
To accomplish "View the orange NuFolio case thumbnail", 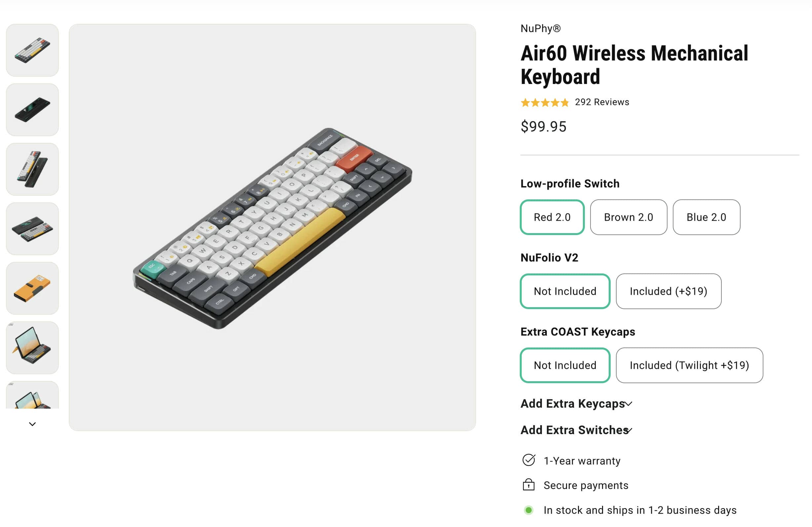I will (x=32, y=288).
